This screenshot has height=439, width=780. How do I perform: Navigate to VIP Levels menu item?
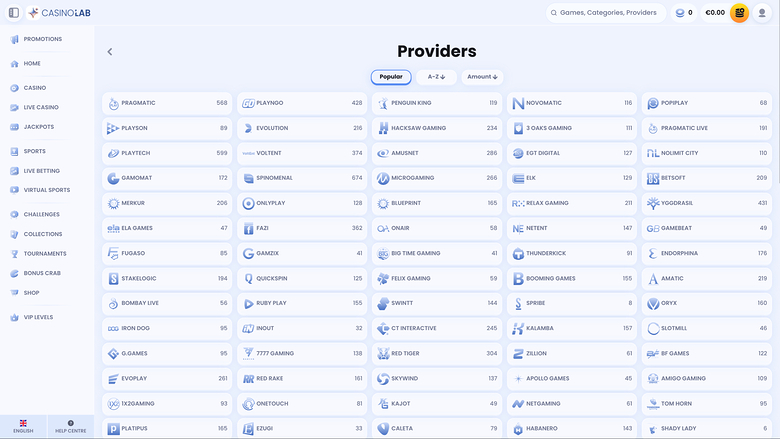[38, 317]
